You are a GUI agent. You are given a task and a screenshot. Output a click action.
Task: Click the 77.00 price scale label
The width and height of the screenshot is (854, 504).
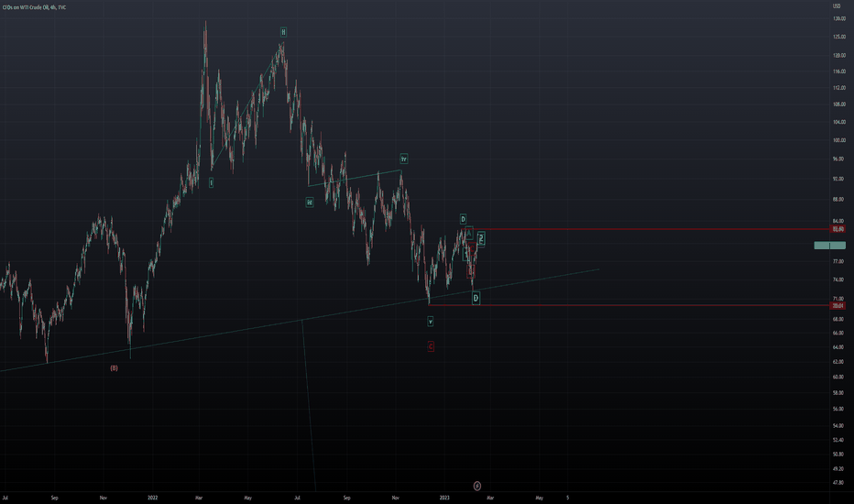pos(838,261)
